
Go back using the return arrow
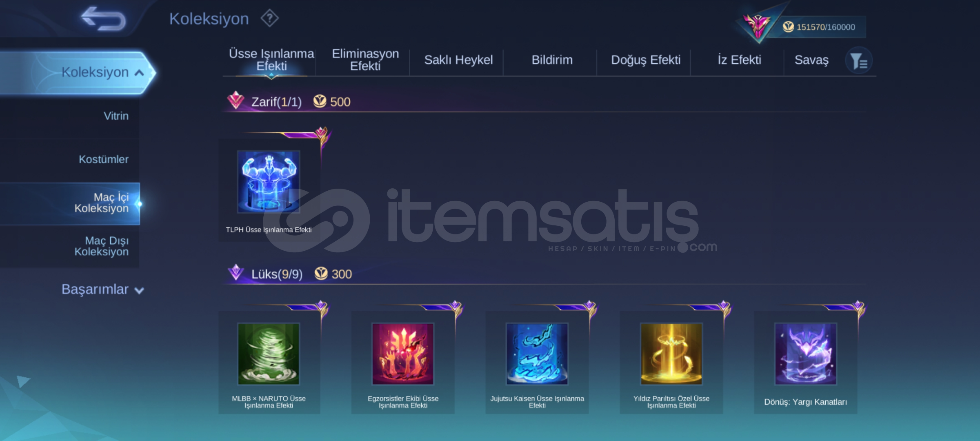tap(103, 19)
